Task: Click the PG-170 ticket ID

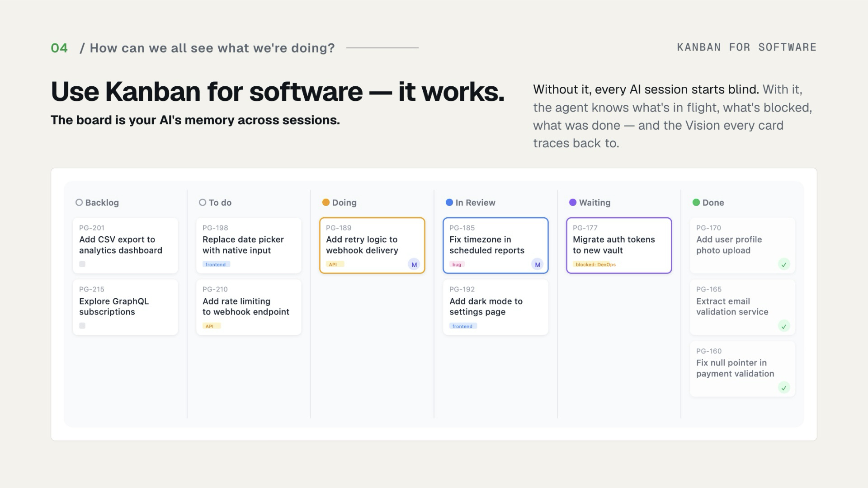Action: tap(708, 228)
